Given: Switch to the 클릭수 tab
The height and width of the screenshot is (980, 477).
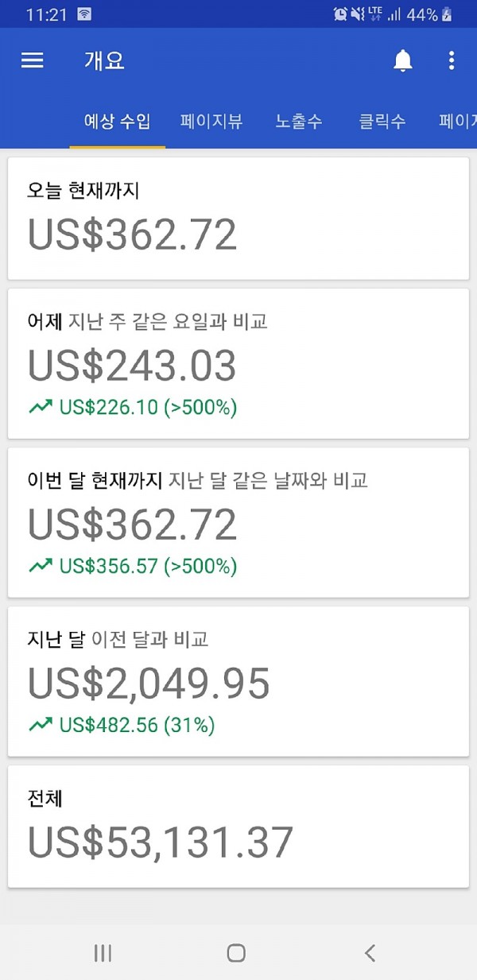Looking at the screenshot, I should coord(382,122).
